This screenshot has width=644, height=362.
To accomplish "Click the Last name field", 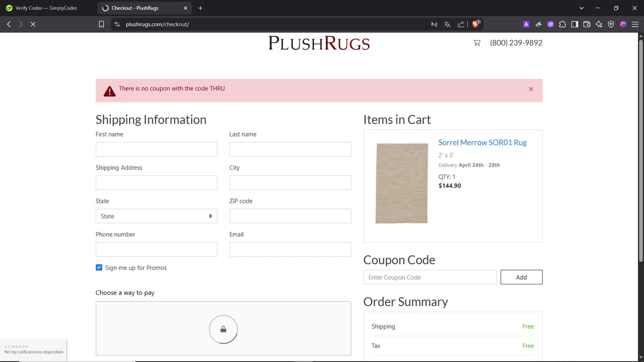I will [x=290, y=149].
